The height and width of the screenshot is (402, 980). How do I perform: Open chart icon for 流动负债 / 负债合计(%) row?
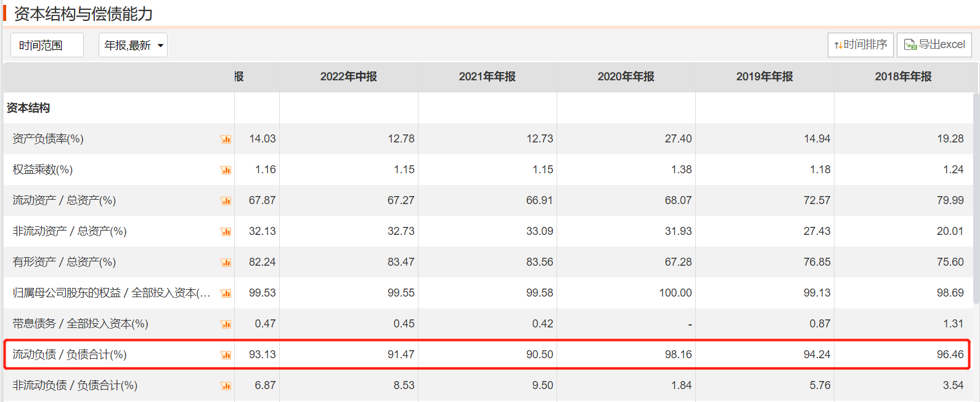click(226, 355)
